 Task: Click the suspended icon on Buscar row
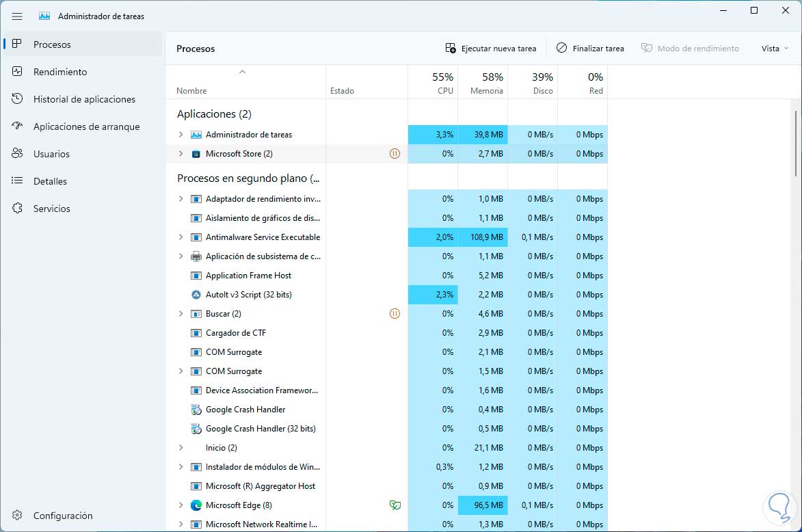click(x=395, y=314)
